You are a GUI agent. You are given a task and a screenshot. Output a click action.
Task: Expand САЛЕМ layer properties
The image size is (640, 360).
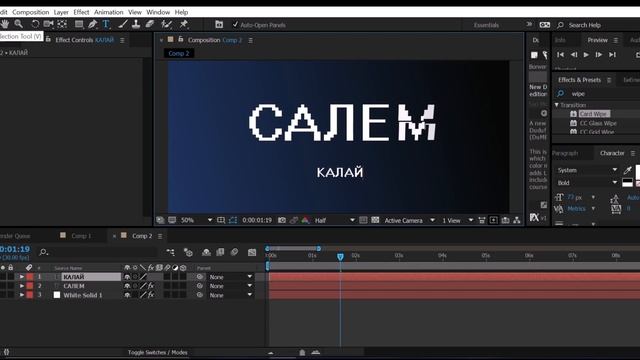pos(22,286)
